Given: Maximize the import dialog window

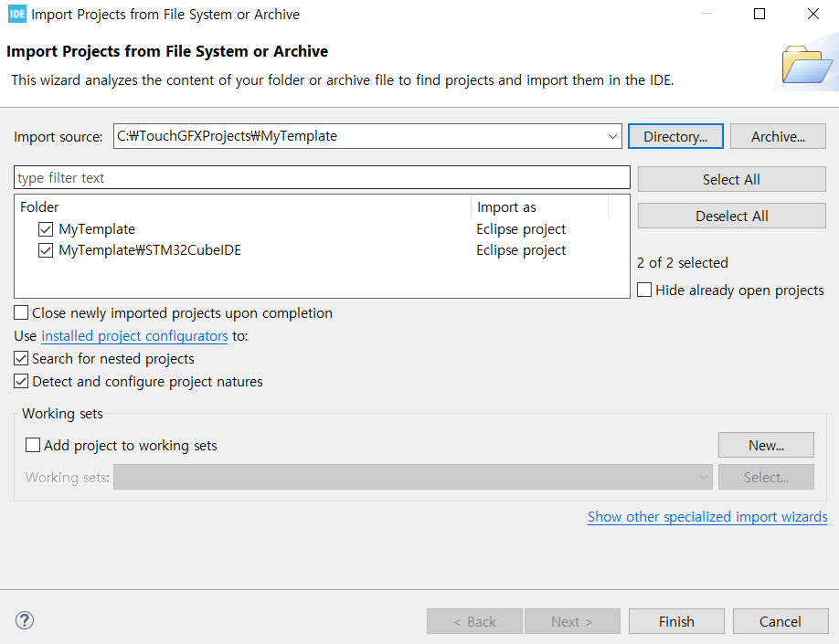Looking at the screenshot, I should (x=759, y=14).
